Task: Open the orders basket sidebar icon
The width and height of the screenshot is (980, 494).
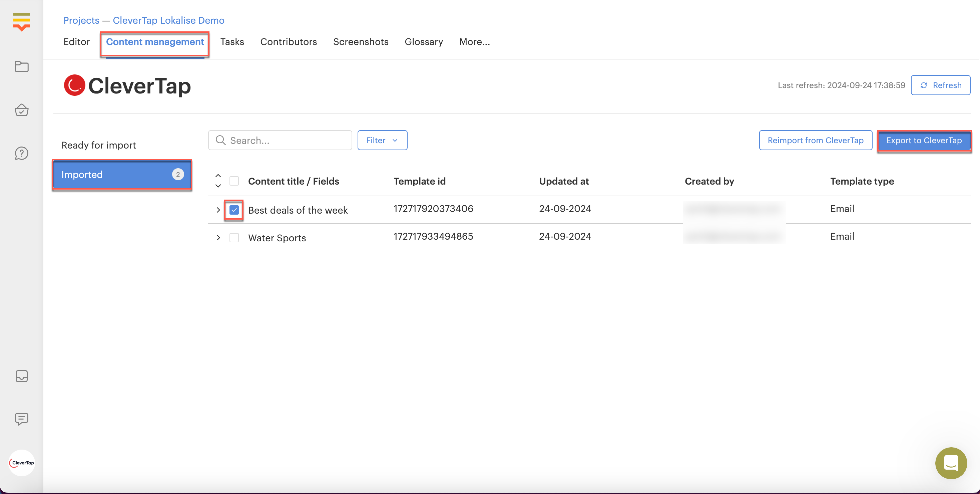Action: point(21,110)
